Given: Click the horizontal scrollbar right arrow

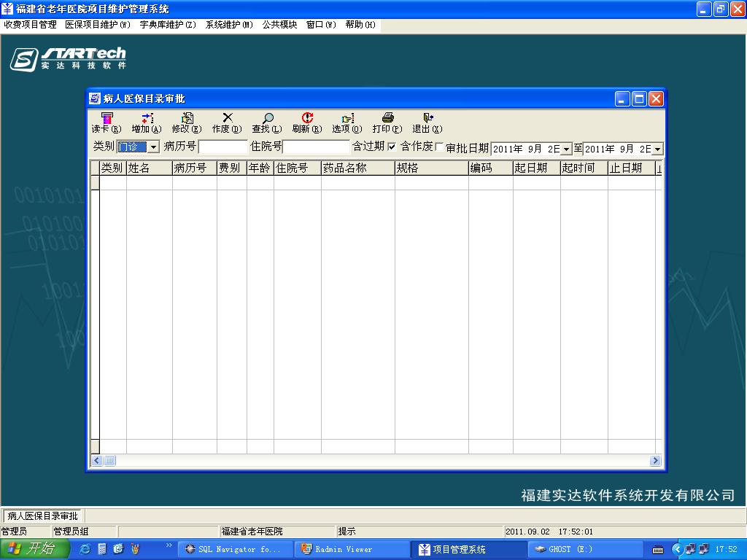Looking at the screenshot, I should [655, 461].
